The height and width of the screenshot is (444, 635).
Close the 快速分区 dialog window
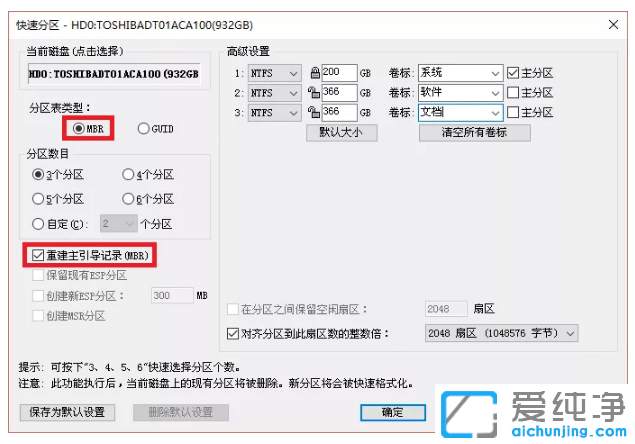click(x=613, y=23)
